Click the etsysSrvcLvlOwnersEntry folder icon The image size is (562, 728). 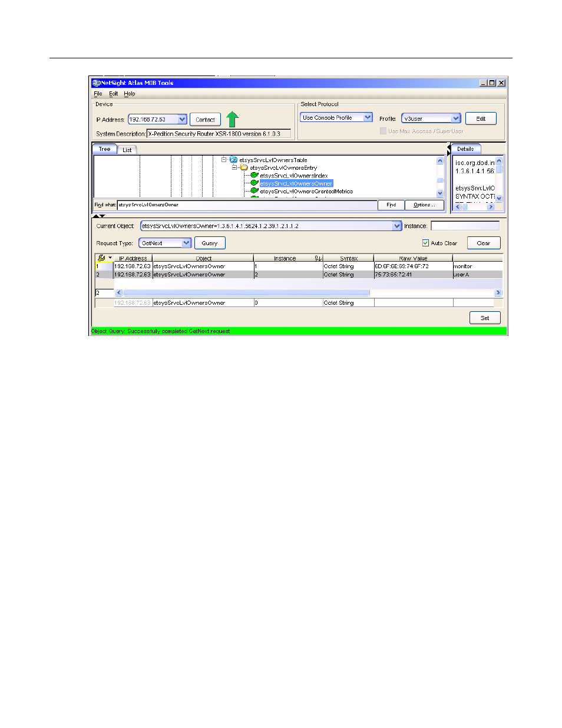tap(244, 167)
